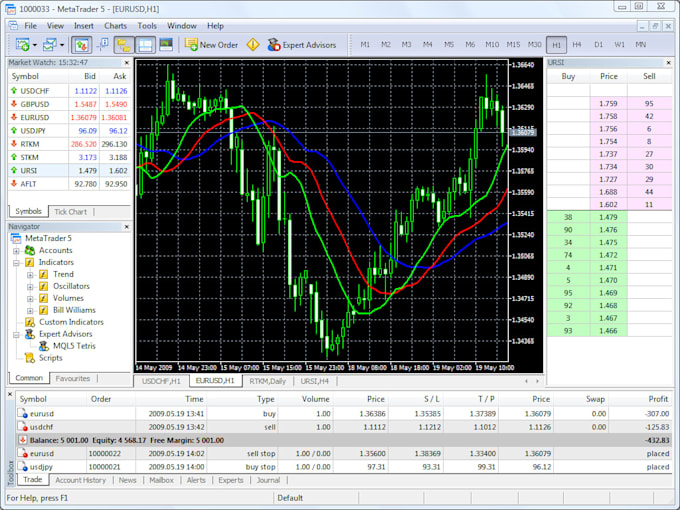Select the M15 timeframe
The image size is (680, 510).
pyautogui.click(x=513, y=45)
